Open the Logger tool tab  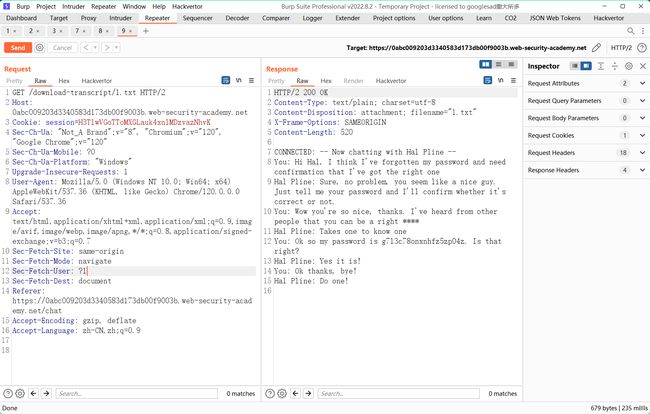pyautogui.click(x=312, y=18)
